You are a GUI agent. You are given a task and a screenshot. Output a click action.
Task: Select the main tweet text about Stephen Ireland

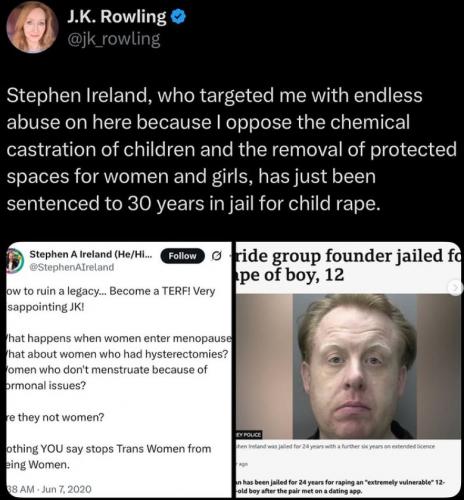tap(232, 149)
